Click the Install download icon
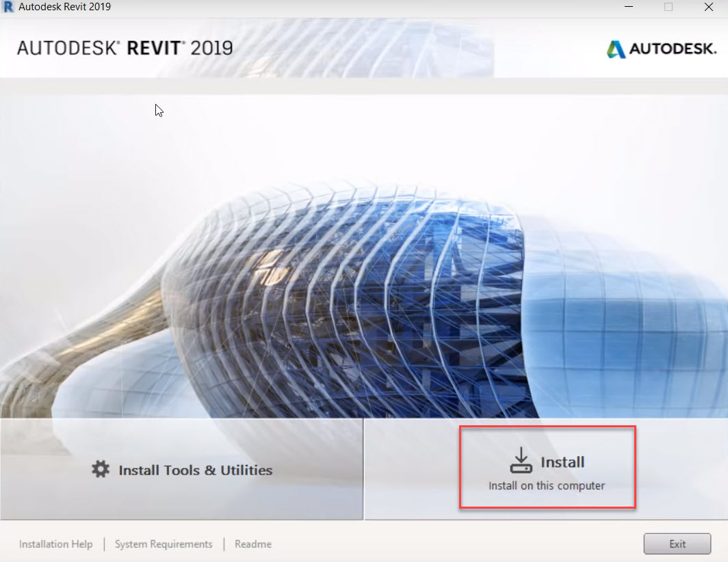 pos(521,460)
